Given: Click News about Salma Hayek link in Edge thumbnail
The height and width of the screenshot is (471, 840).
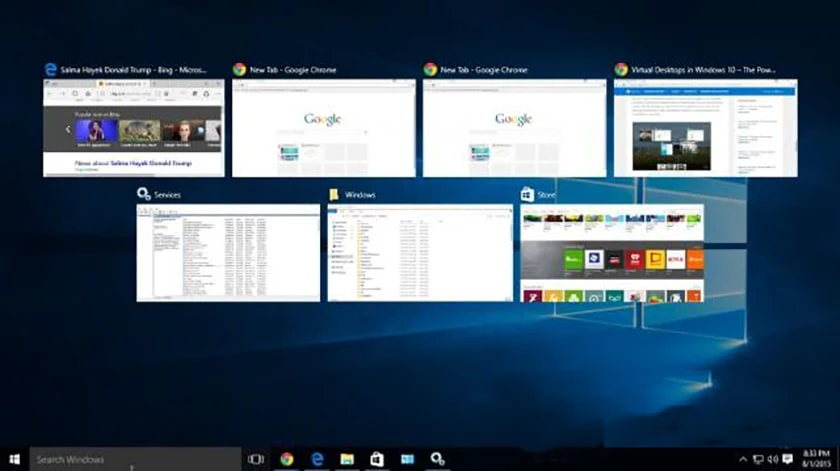Looking at the screenshot, I should click(x=133, y=163).
